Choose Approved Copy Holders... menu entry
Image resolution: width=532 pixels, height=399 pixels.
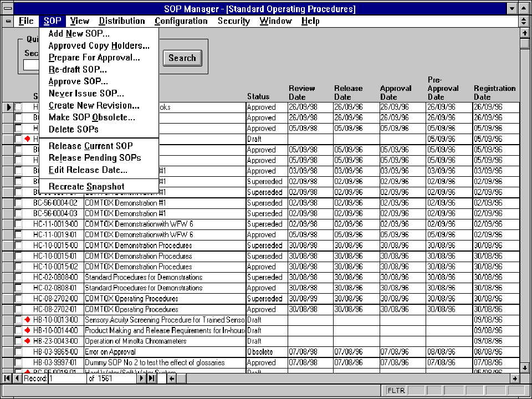(99, 45)
